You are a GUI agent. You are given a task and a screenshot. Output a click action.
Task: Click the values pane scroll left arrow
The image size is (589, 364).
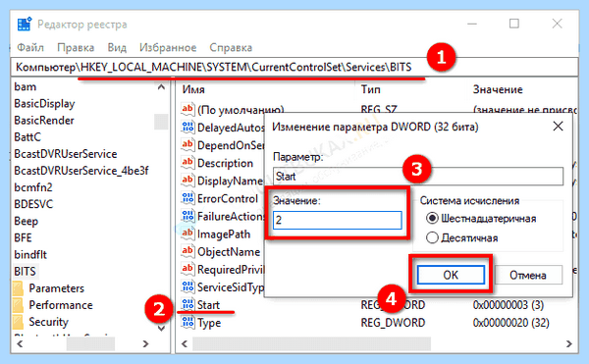click(185, 343)
